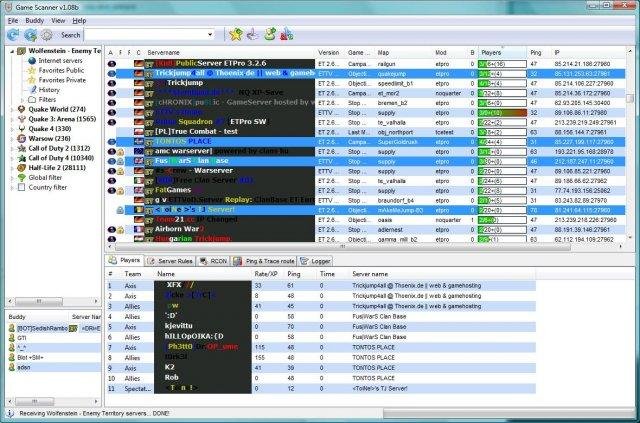The width and height of the screenshot is (640, 423).
Task: Open the Search box dropdown arrow
Action: pyautogui.click(x=210, y=35)
